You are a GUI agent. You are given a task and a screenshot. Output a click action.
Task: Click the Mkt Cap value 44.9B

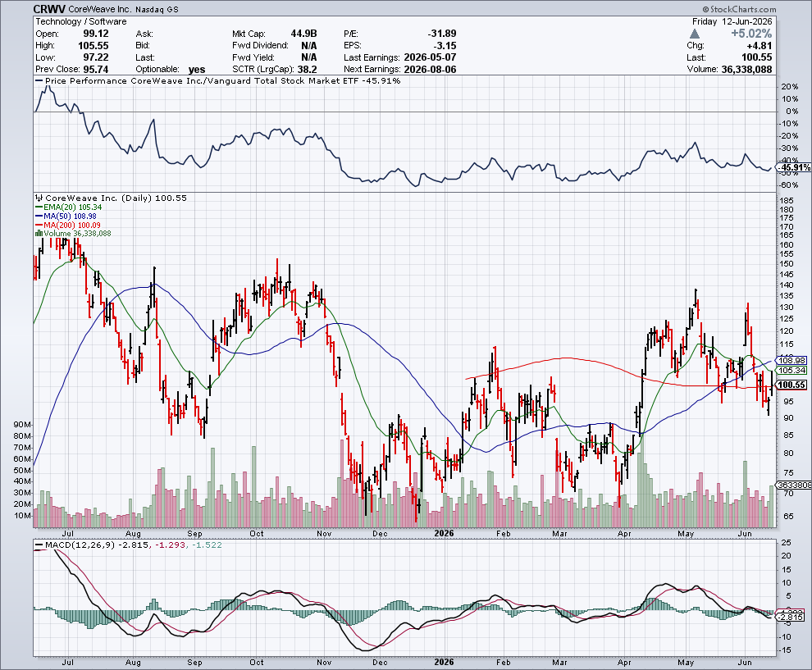click(303, 34)
